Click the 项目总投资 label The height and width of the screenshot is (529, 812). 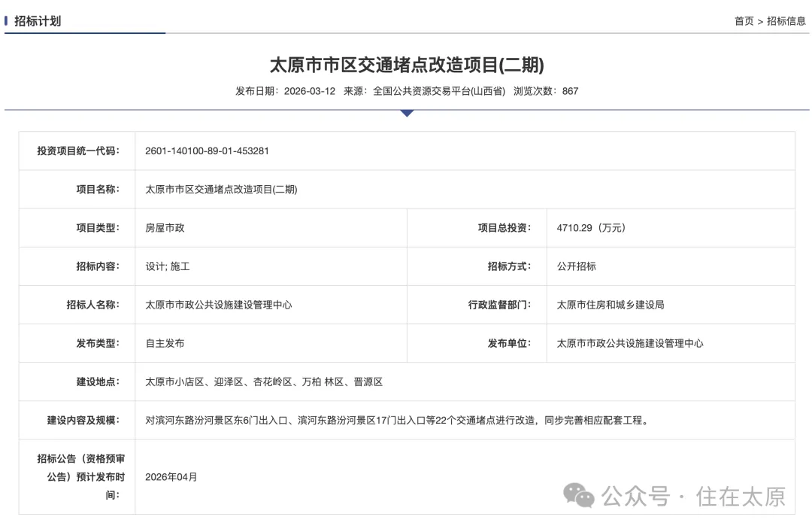[x=504, y=227]
